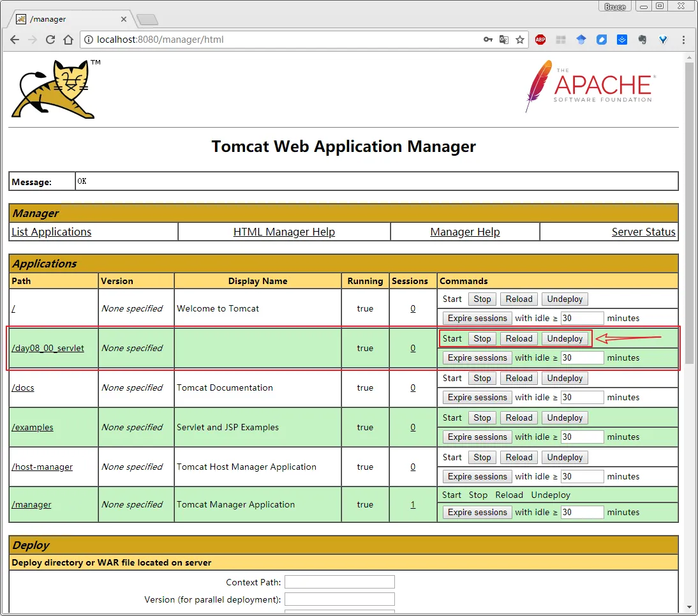This screenshot has height=616, width=698.
Task: Click the page's vertical scrollbar down arrow
Action: pos(689,606)
